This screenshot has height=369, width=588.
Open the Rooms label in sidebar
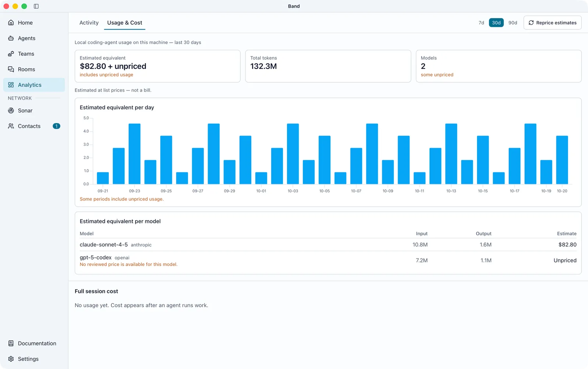tap(26, 69)
